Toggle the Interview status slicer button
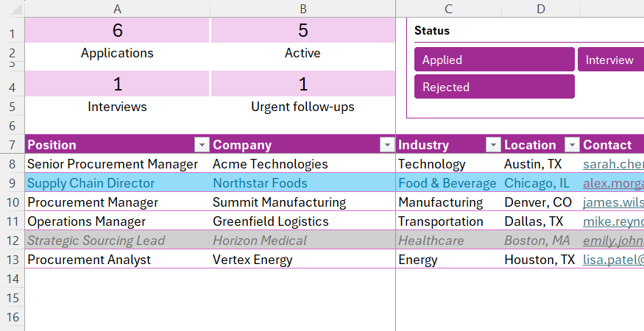The height and width of the screenshot is (331, 644). pyautogui.click(x=611, y=60)
